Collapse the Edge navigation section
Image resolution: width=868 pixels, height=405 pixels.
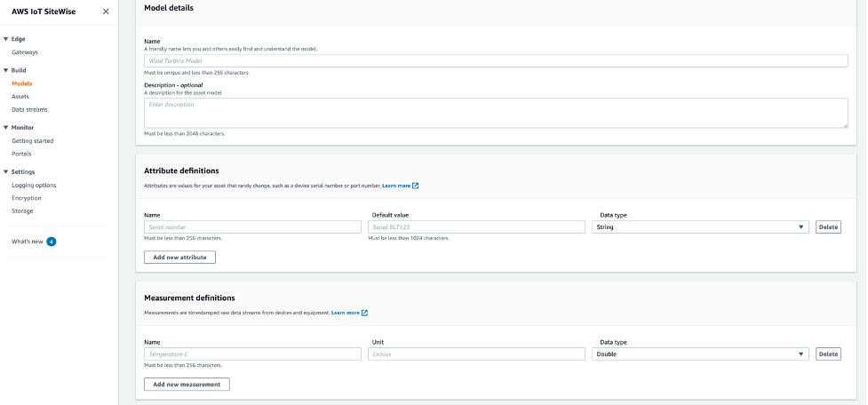[5, 39]
